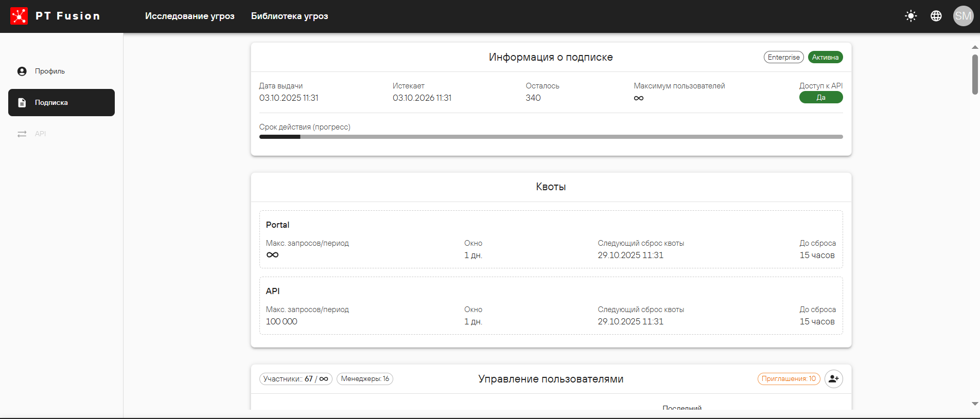The width and height of the screenshot is (980, 419).
Task: Click the Участники: 67 chip
Action: pos(295,379)
